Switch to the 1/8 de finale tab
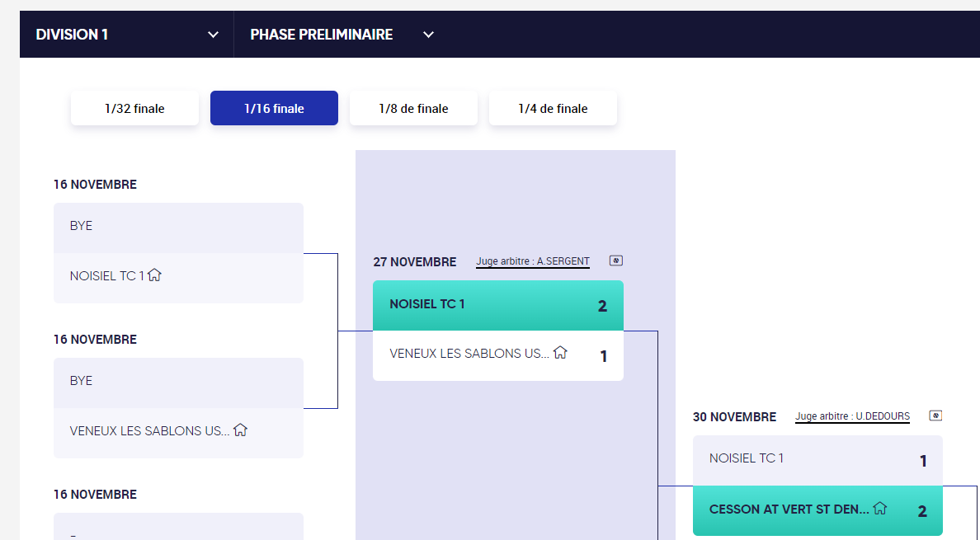Screen dimensions: 980x540 414,108
